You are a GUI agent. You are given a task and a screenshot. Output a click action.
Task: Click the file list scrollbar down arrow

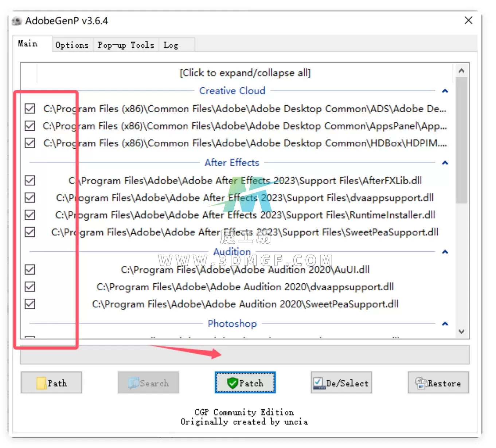point(461,331)
